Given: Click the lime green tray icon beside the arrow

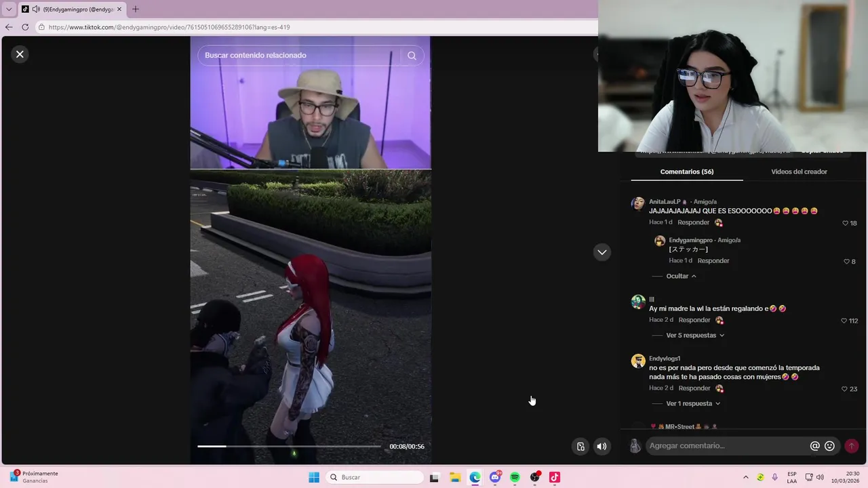Looking at the screenshot, I should 760,477.
